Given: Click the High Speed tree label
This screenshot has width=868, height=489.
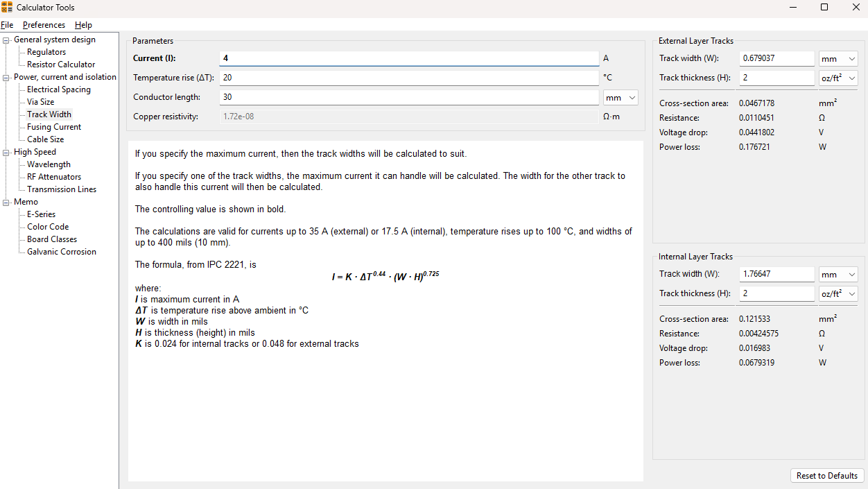Looking at the screenshot, I should click(35, 152).
